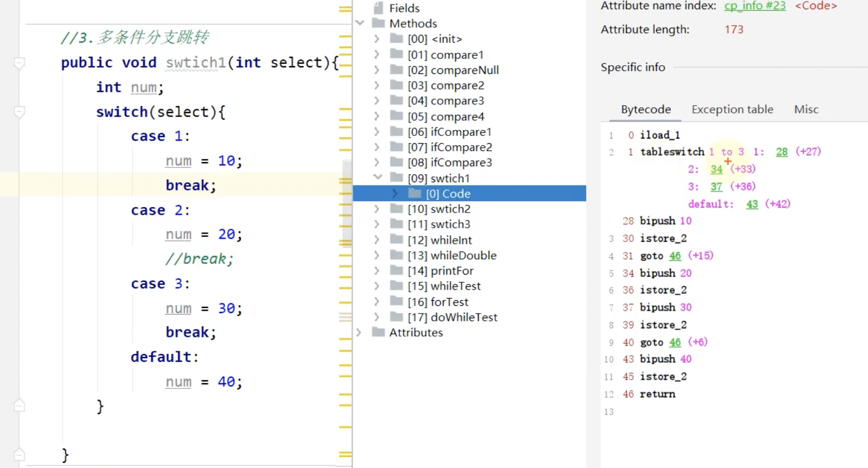
Task: Expand the [01] compare1 method node
Action: [x=377, y=54]
